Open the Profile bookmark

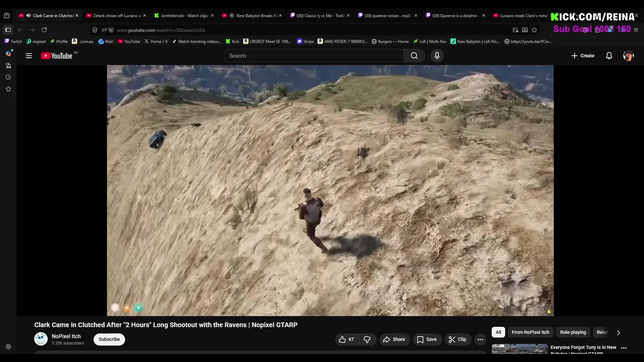59,42
